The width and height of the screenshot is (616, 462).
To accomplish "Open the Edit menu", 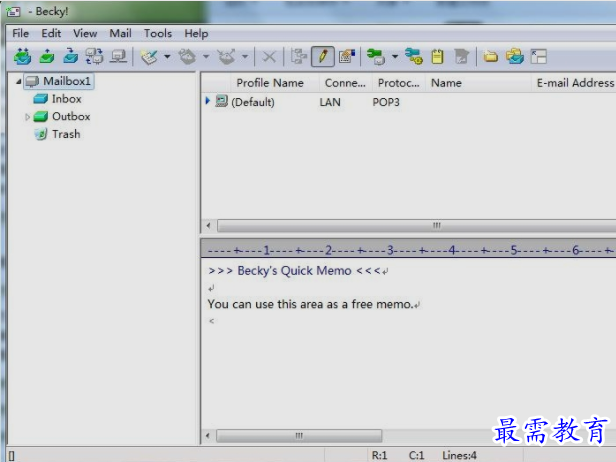I will [51, 33].
